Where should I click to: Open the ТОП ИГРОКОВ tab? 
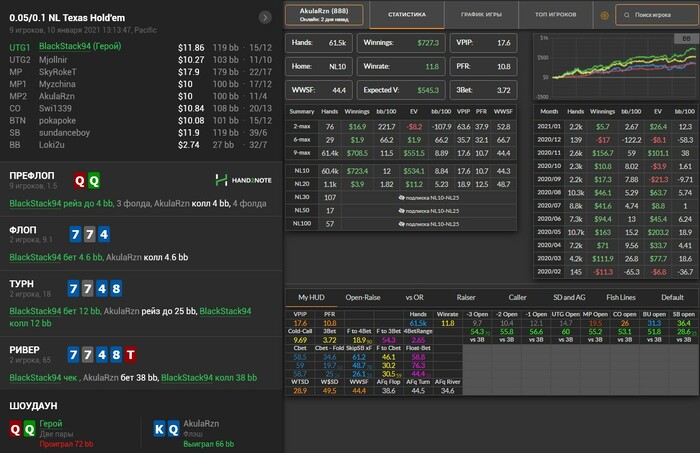555,15
